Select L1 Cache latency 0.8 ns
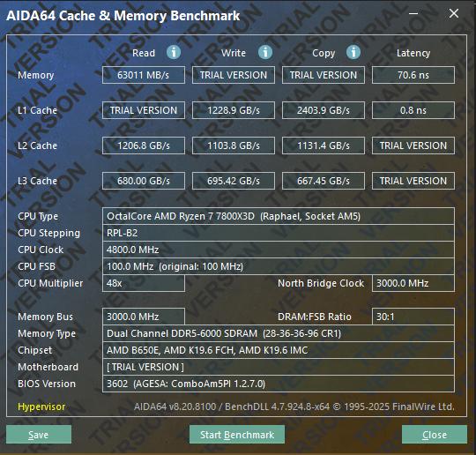This screenshot has width=476, height=455. pos(413,110)
